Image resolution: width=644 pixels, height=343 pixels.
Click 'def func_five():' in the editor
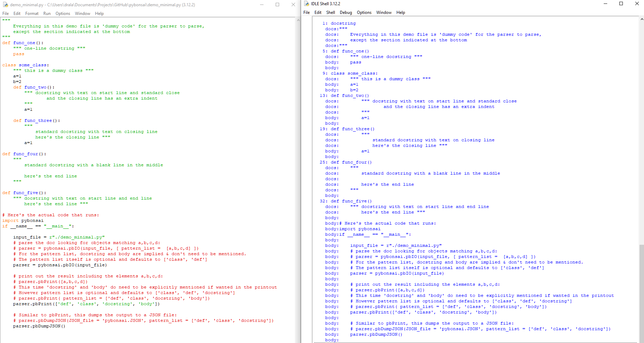pyautogui.click(x=24, y=193)
